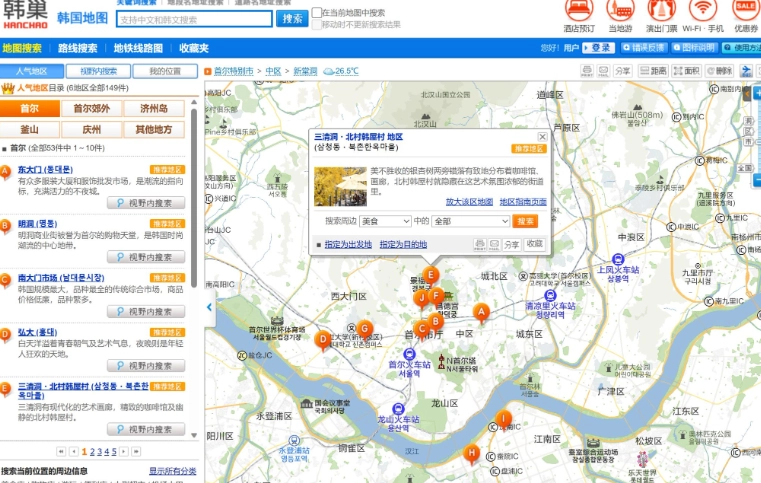761x483 pixels.
Task: Open the local tours icon (当地游)
Action: point(620,17)
